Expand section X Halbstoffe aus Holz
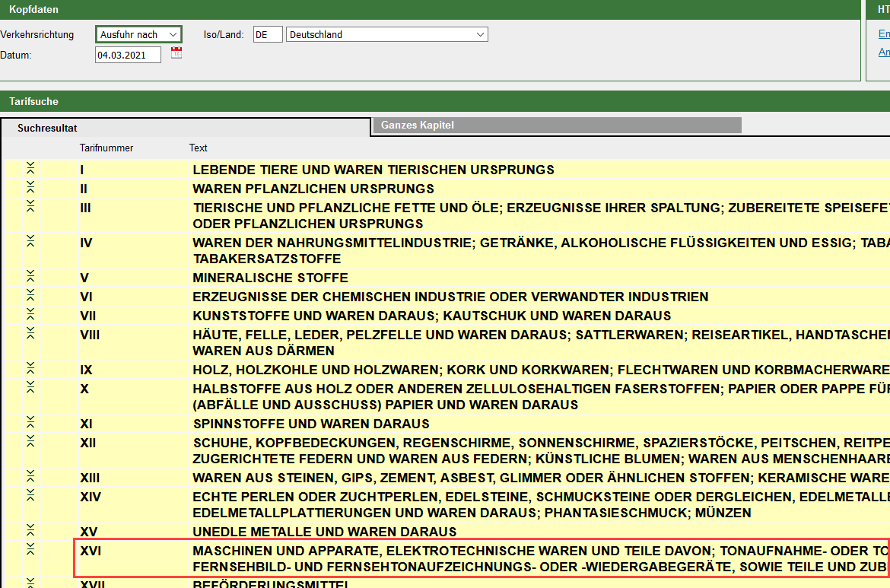The height and width of the screenshot is (588, 890). pyautogui.click(x=30, y=387)
